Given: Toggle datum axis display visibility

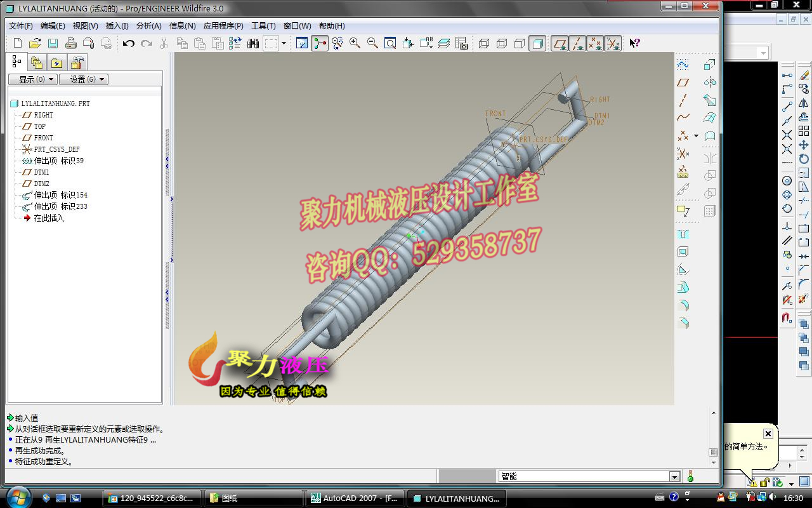Looking at the screenshot, I should tap(578, 43).
